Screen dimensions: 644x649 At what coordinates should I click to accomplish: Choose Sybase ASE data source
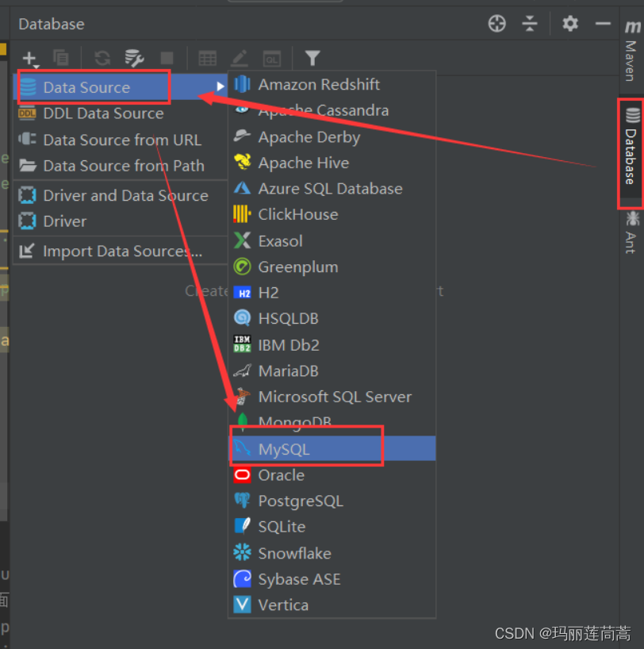tap(332, 579)
